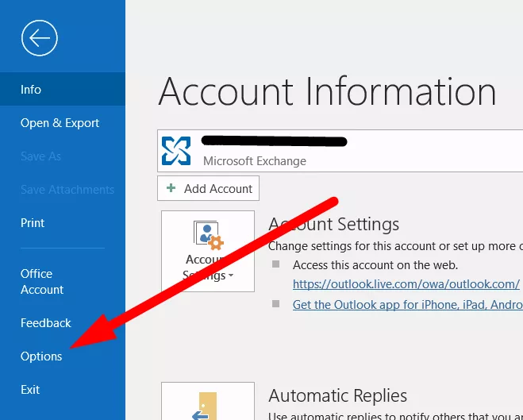Click the Add Account button
This screenshot has width=523, height=420.
point(208,188)
